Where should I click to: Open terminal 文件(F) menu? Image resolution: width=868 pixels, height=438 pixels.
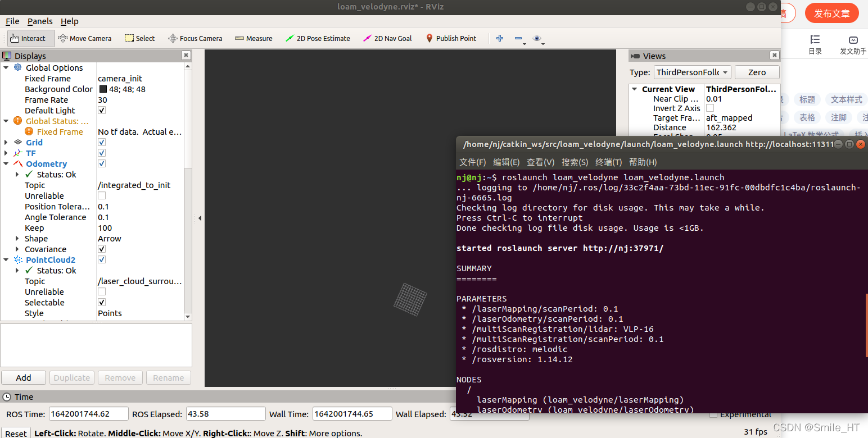tap(472, 162)
